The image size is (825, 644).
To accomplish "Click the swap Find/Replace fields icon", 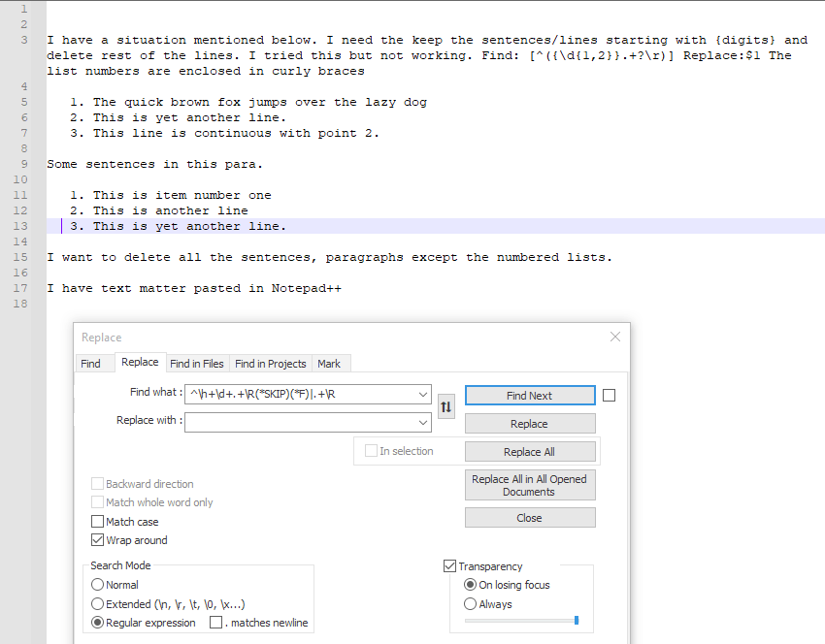I will tap(445, 407).
